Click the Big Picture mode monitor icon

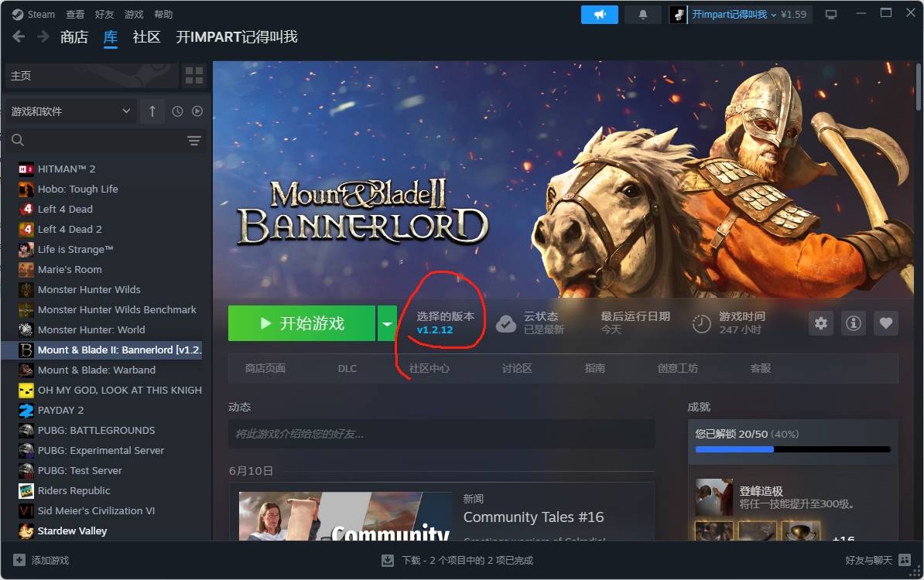(831, 15)
